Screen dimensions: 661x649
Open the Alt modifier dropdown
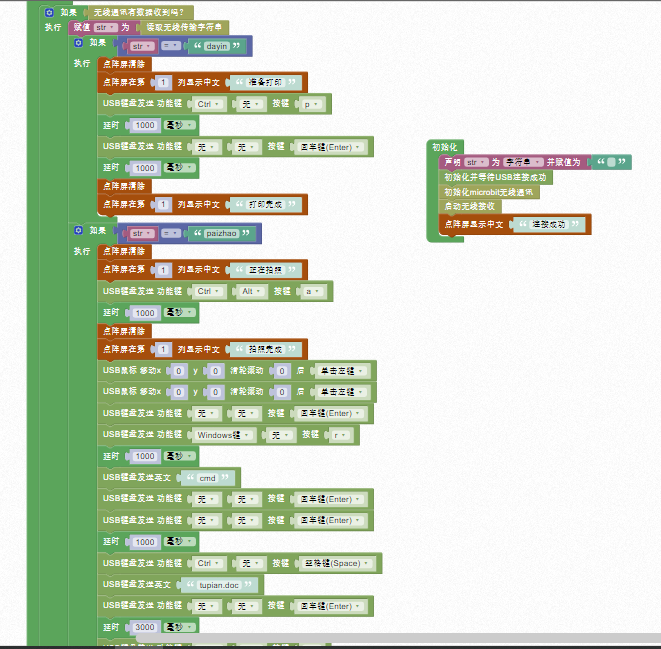coord(252,291)
